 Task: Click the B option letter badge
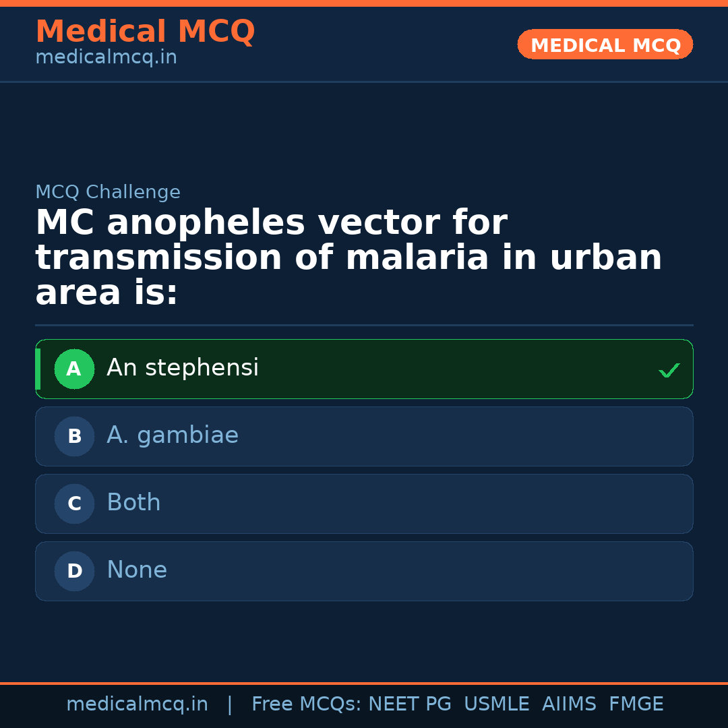74,436
